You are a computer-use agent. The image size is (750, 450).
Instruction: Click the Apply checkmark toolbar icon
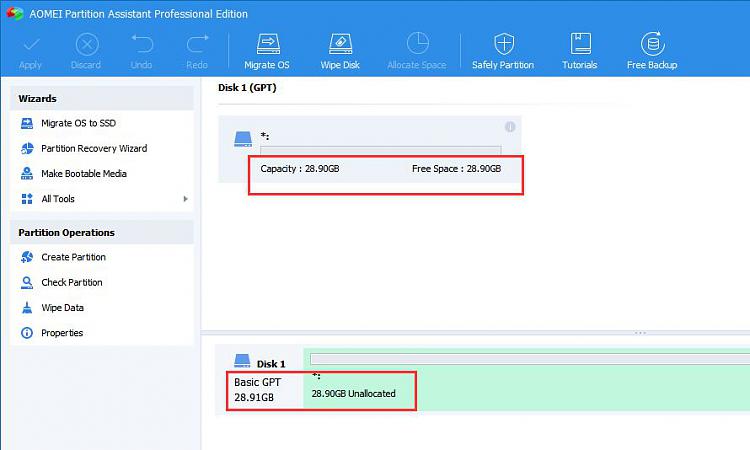pos(31,45)
